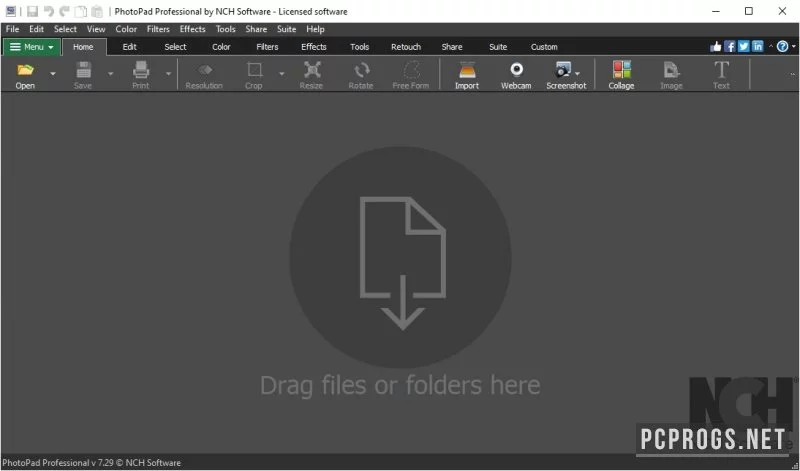Open the Suite menu in menu bar

(x=287, y=29)
